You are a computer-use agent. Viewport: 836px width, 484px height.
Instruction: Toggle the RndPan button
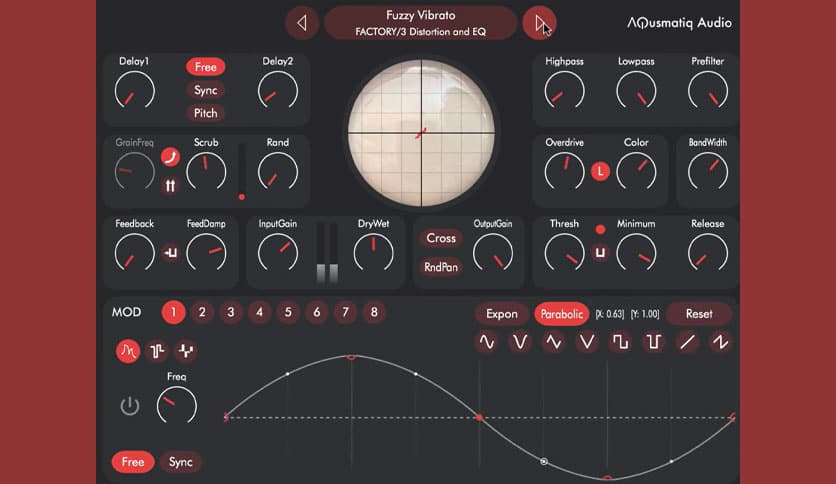(441, 267)
